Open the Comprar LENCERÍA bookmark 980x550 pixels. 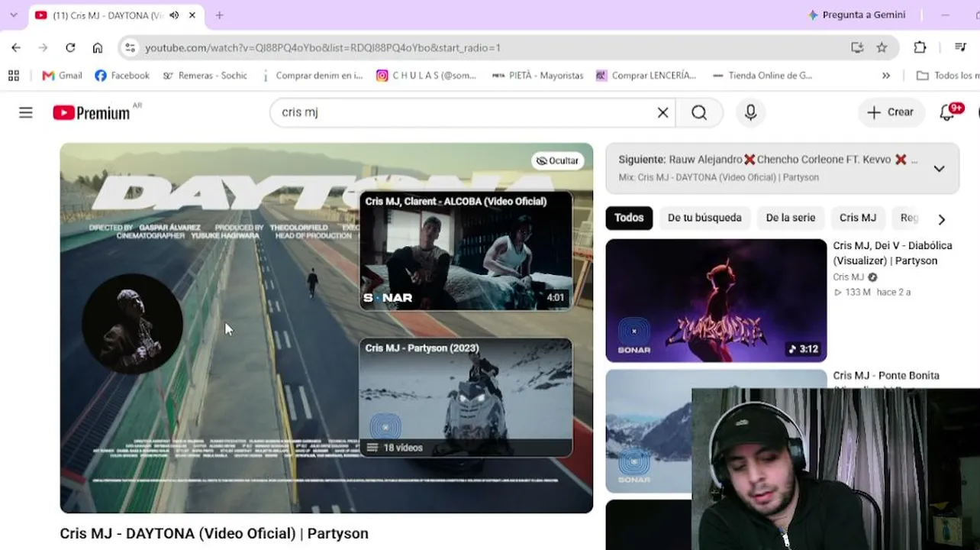tap(646, 76)
